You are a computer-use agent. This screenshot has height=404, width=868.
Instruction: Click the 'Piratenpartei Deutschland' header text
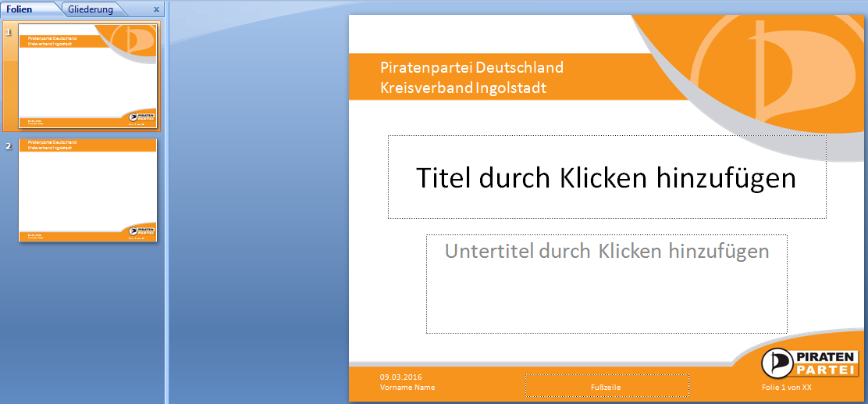point(471,67)
